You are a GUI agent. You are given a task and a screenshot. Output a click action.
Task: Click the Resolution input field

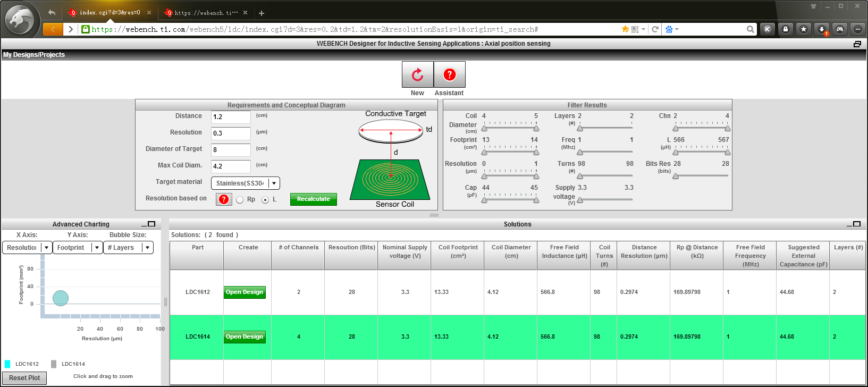coord(231,133)
